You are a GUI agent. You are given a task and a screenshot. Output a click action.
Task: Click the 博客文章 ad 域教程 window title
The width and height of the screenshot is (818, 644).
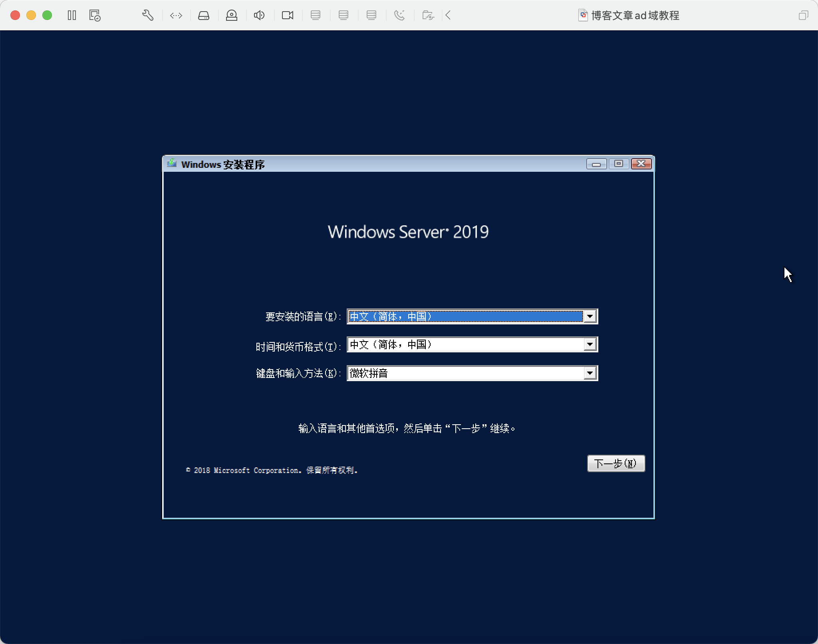point(635,16)
